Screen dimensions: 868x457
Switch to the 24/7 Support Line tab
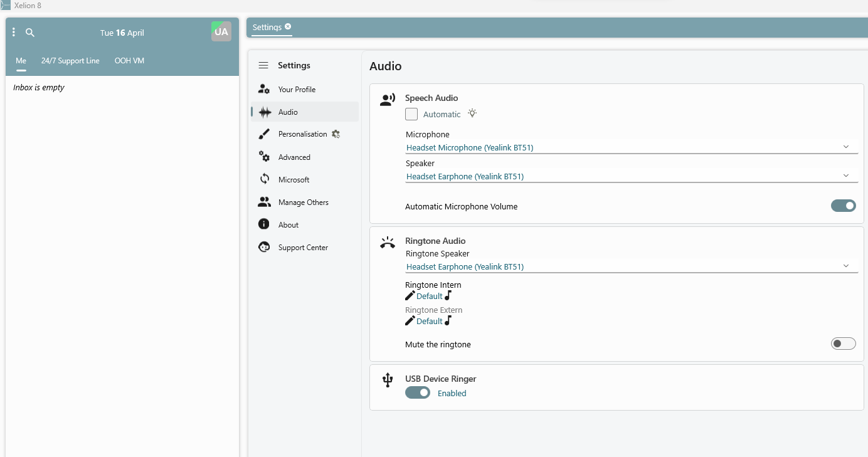coord(70,61)
